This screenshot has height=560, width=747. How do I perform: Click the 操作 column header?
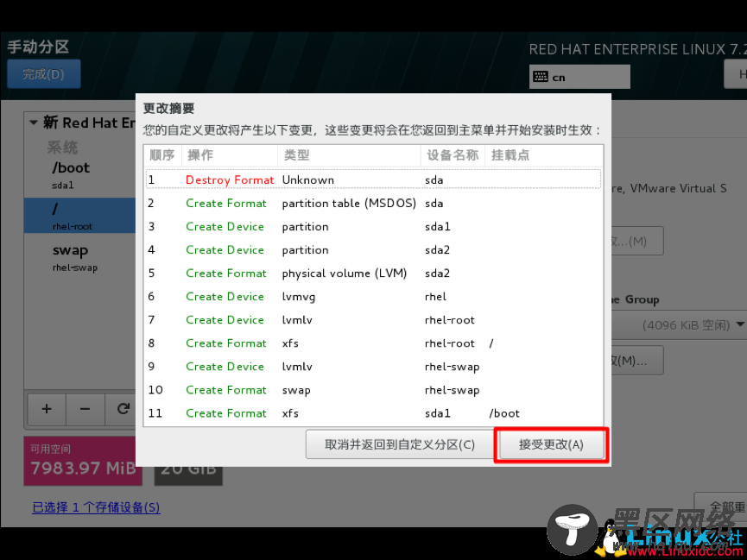point(229,155)
